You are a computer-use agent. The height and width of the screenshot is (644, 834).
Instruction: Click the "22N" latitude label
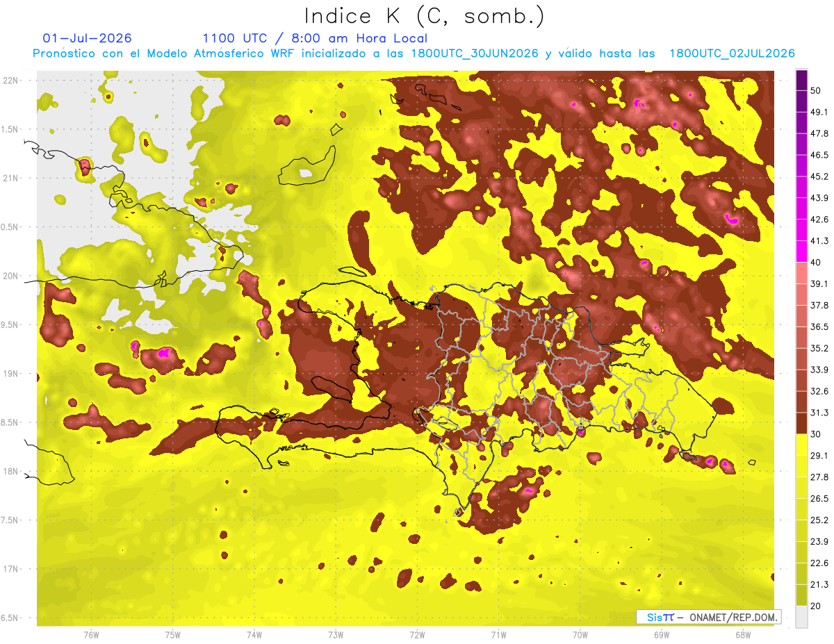click(12, 81)
